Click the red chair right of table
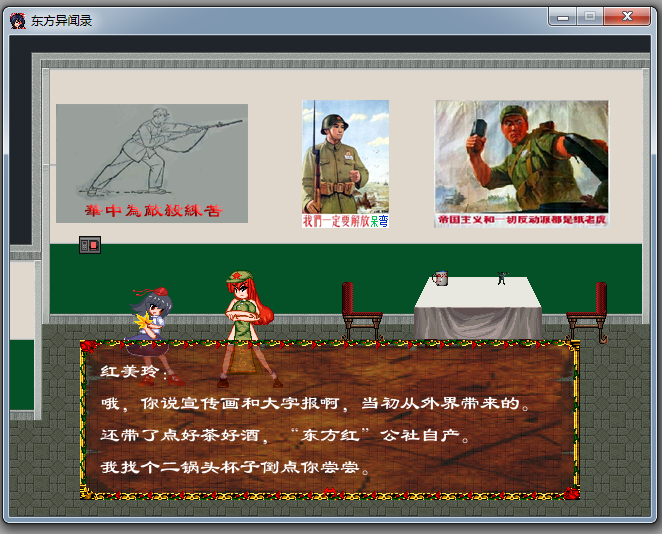 [x=587, y=312]
